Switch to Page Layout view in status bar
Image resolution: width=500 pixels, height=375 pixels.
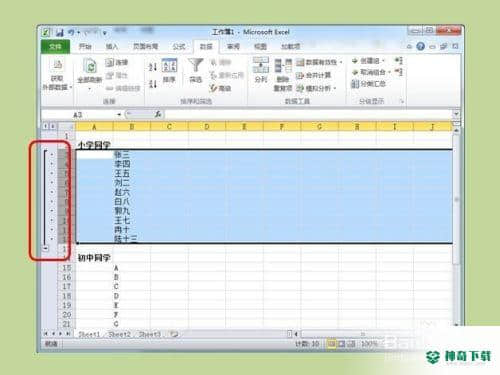(341, 343)
